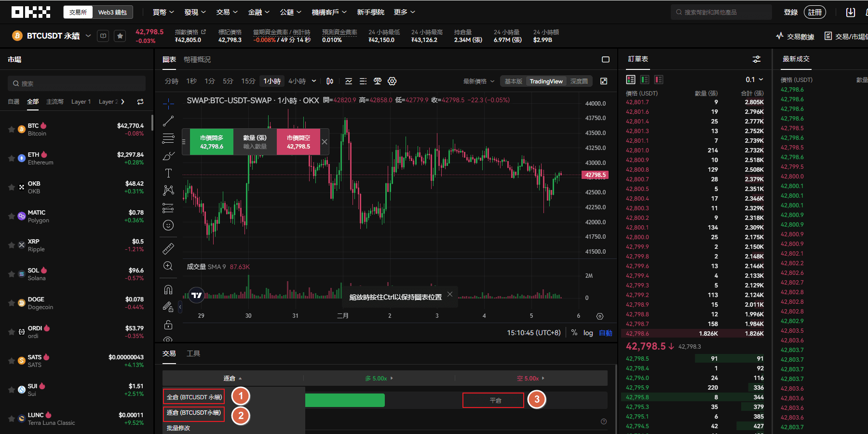The height and width of the screenshot is (434, 868).
Task: Open the 發現 dropdown menu
Action: click(195, 12)
